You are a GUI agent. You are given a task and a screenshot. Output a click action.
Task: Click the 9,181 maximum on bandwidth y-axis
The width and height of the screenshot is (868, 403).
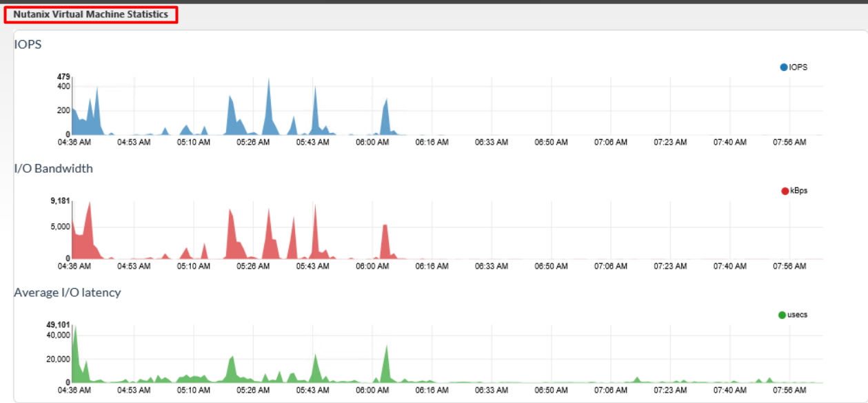coord(61,200)
